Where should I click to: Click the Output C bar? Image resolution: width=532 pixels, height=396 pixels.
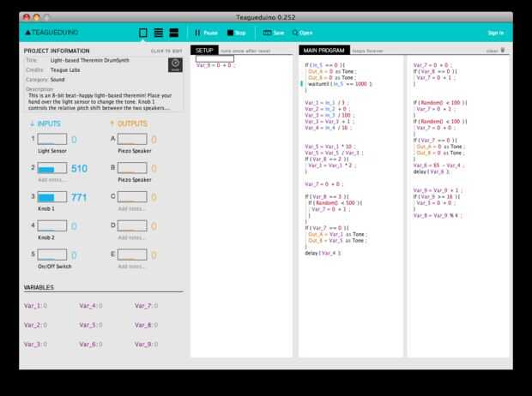[x=132, y=197]
